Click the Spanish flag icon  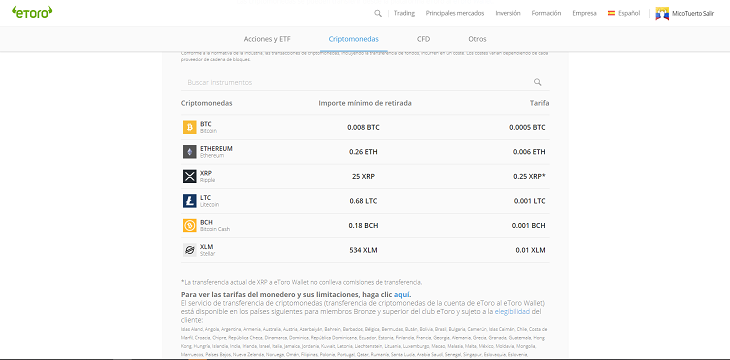click(x=611, y=13)
